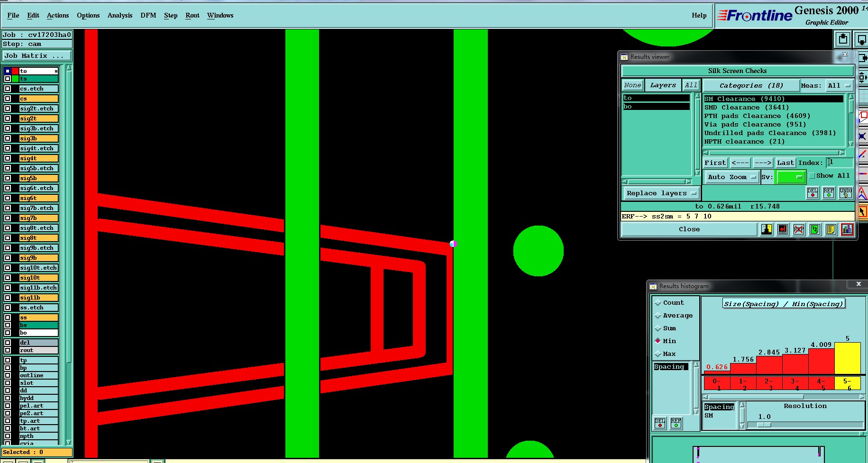This screenshot has width=868, height=463.
Task: Click the Job Matrix button
Action: coord(37,55)
